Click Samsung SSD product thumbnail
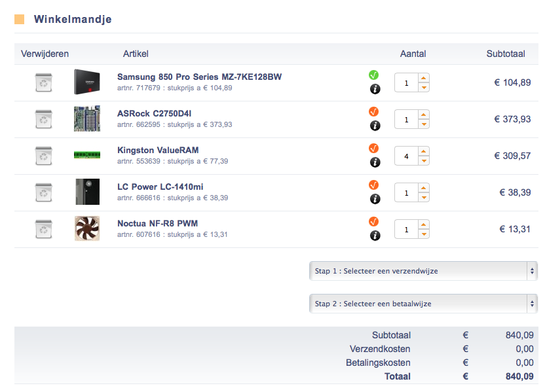Viewport: 545px width, 392px height. tap(87, 82)
